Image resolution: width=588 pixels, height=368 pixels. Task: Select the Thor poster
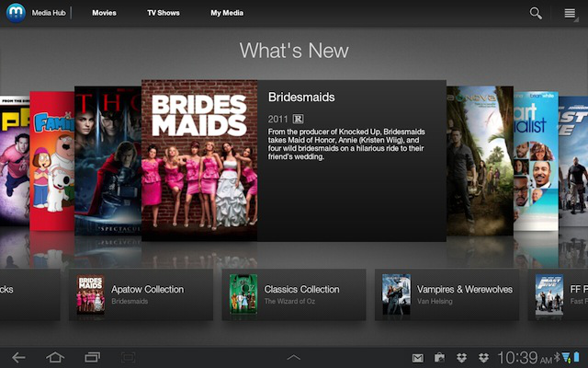pyautogui.click(x=108, y=161)
